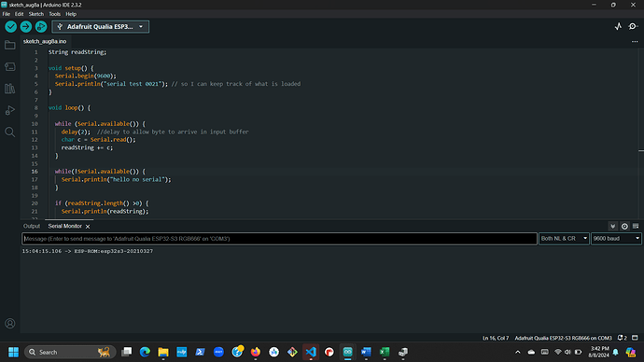Screen dimensions: 644x362
Task: Open the line ending dropdown Both NL & CR
Action: click(564, 239)
